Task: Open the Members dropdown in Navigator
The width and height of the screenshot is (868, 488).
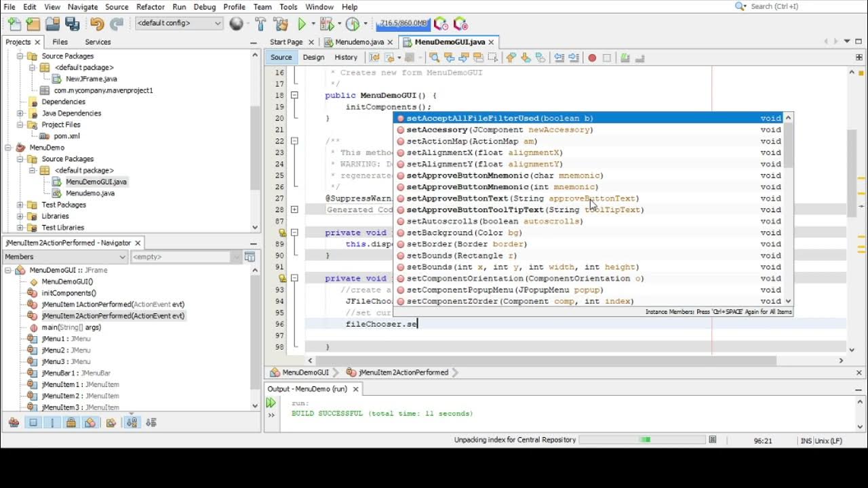Action: [64, 257]
